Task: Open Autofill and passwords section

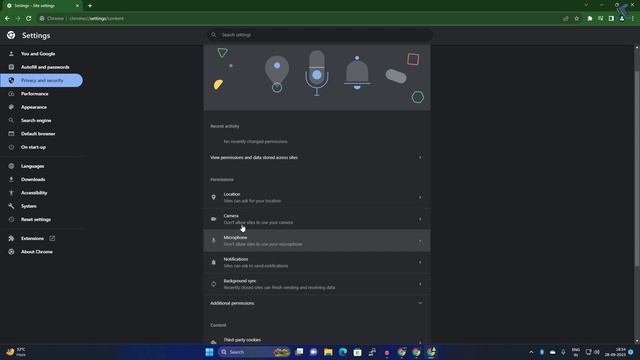Action: point(45,67)
